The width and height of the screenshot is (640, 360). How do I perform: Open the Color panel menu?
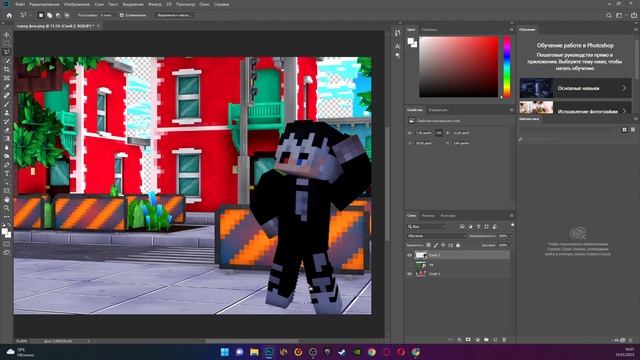pos(511,29)
